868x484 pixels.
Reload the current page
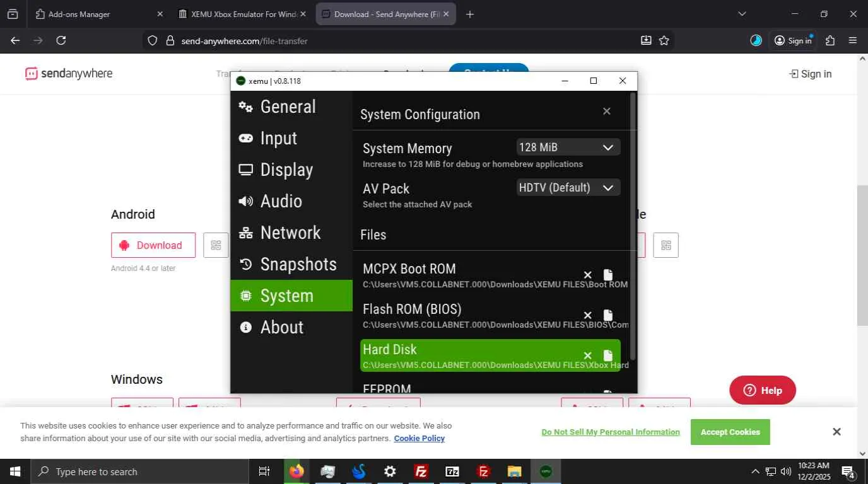61,40
